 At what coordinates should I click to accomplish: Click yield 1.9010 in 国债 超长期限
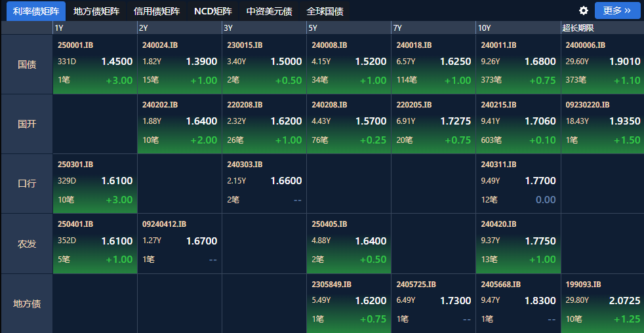coord(625,62)
